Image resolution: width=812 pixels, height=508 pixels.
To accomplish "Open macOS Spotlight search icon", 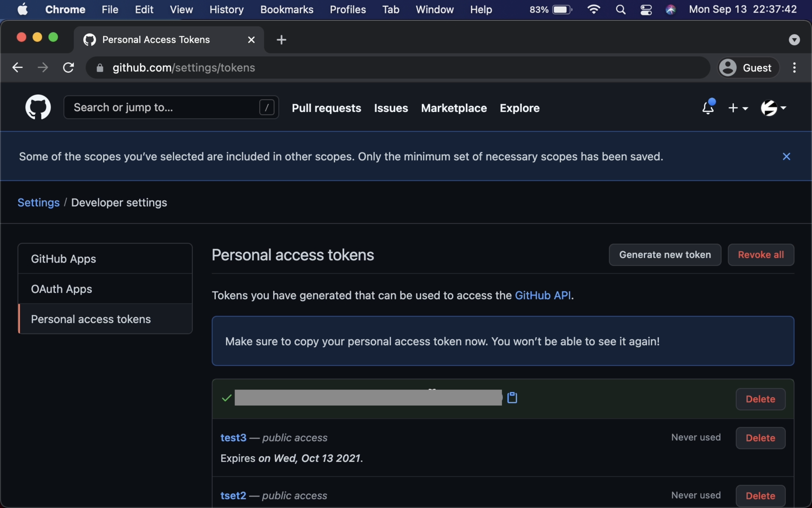I will tap(620, 9).
